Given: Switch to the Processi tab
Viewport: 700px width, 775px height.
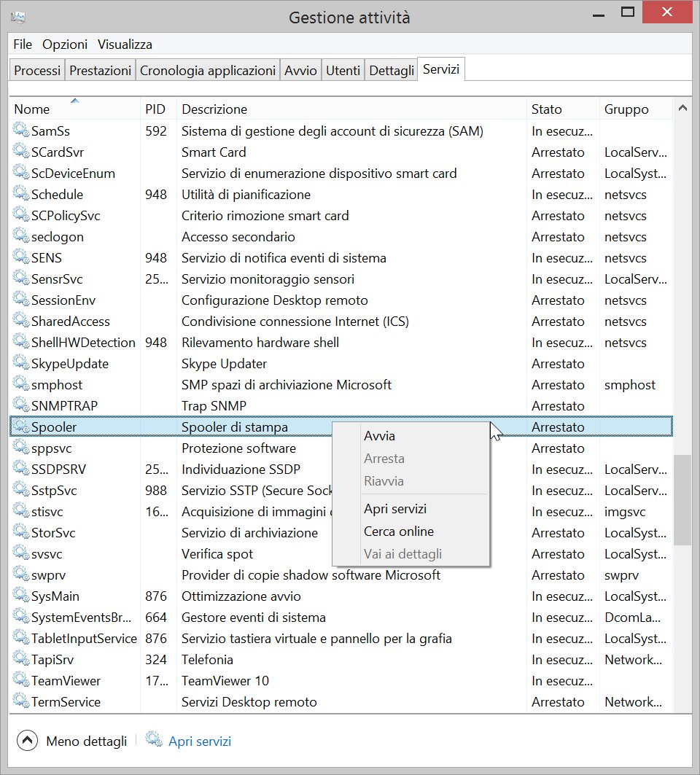Looking at the screenshot, I should pos(37,70).
